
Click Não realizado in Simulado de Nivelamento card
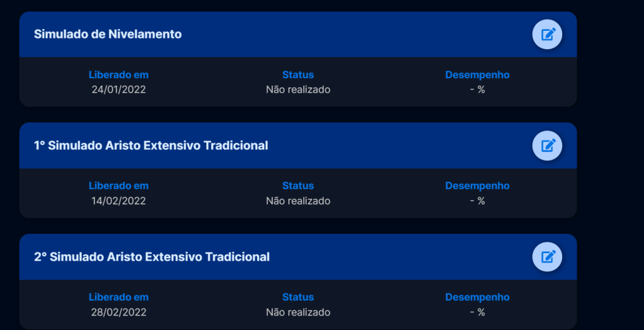tap(298, 89)
